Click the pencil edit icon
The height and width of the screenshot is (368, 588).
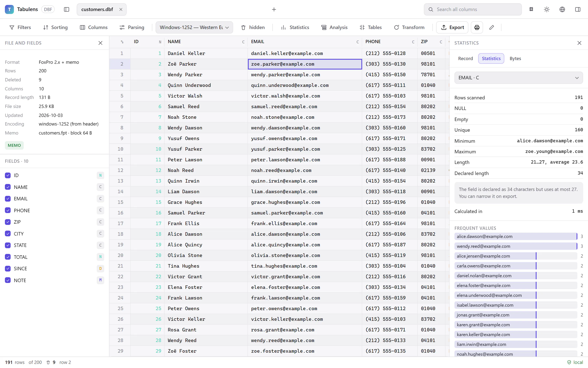492,27
